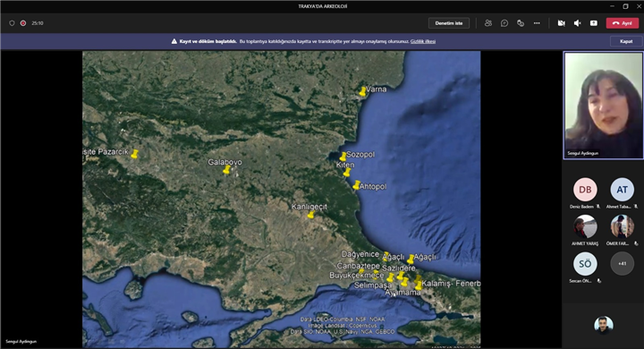
Task: Click the DB avatar for Deniz Badem
Action: pos(585,190)
